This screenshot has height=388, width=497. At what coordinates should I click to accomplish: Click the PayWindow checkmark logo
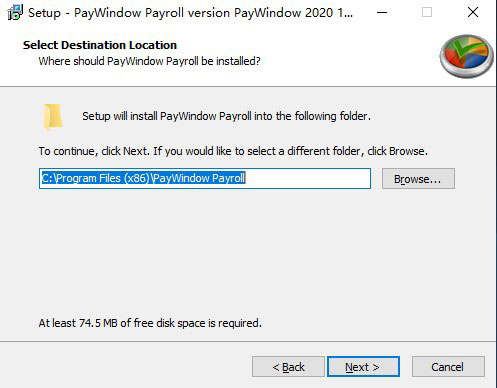[466, 56]
